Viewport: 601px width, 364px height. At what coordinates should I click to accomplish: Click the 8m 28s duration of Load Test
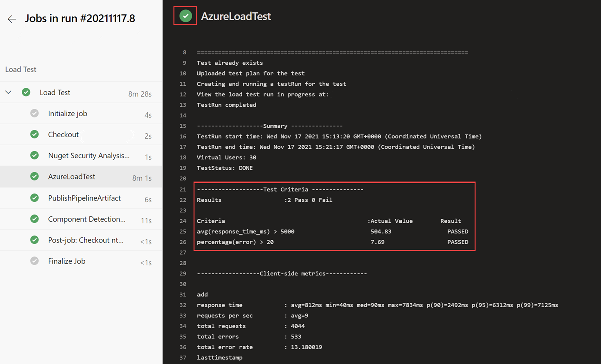140,92
